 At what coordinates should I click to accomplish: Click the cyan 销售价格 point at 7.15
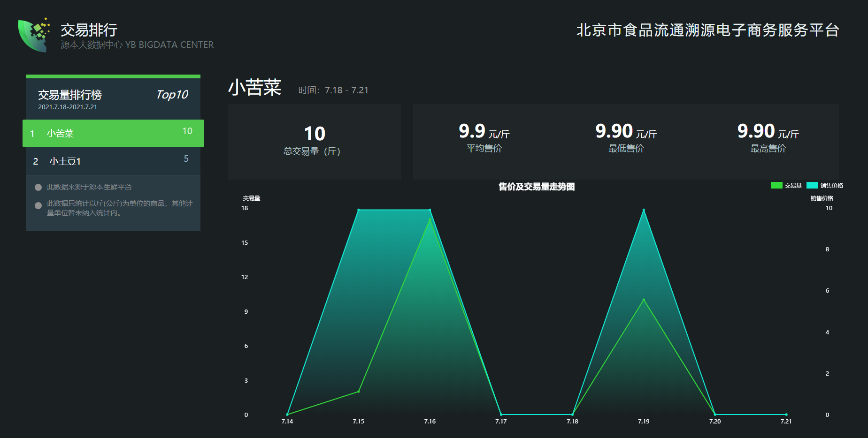tap(359, 210)
